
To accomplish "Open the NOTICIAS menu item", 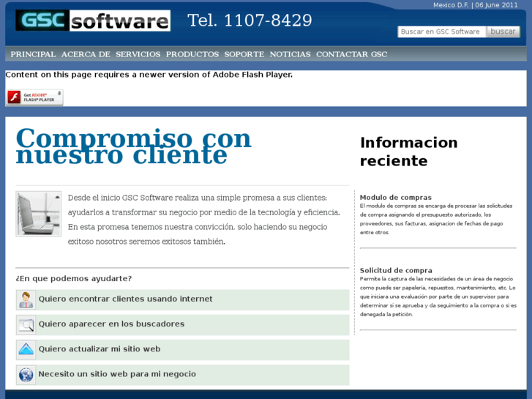I will click(x=290, y=54).
